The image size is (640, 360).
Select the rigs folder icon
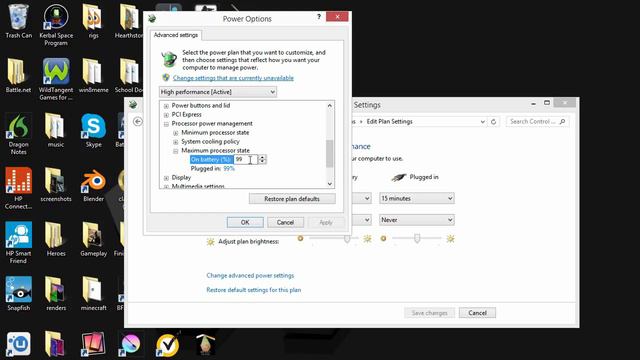[x=93, y=21]
